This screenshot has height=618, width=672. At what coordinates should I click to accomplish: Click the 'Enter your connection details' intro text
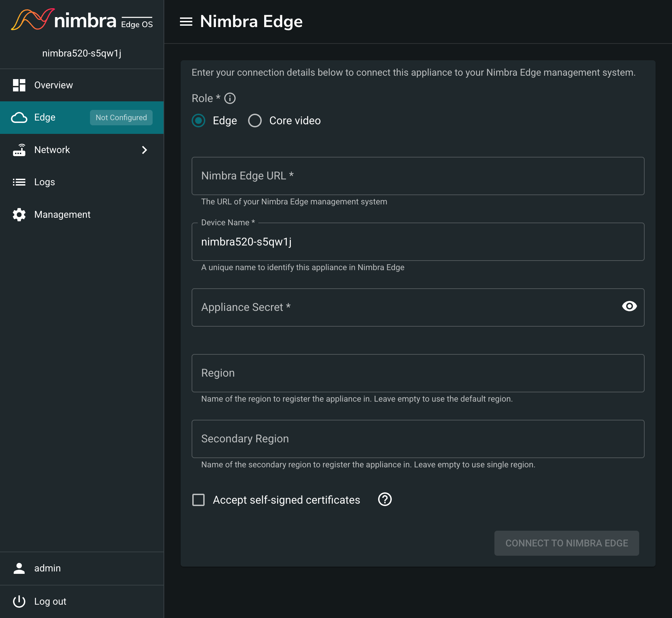click(413, 73)
